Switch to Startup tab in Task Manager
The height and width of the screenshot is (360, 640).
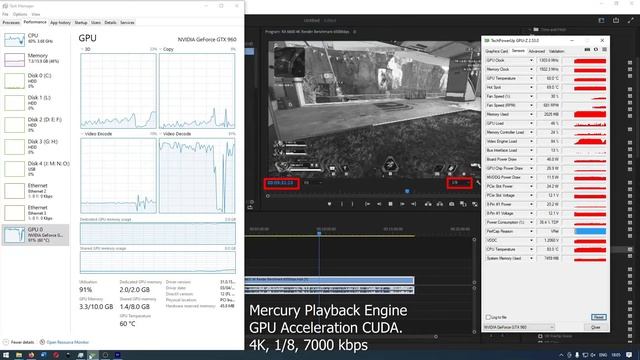click(x=81, y=22)
